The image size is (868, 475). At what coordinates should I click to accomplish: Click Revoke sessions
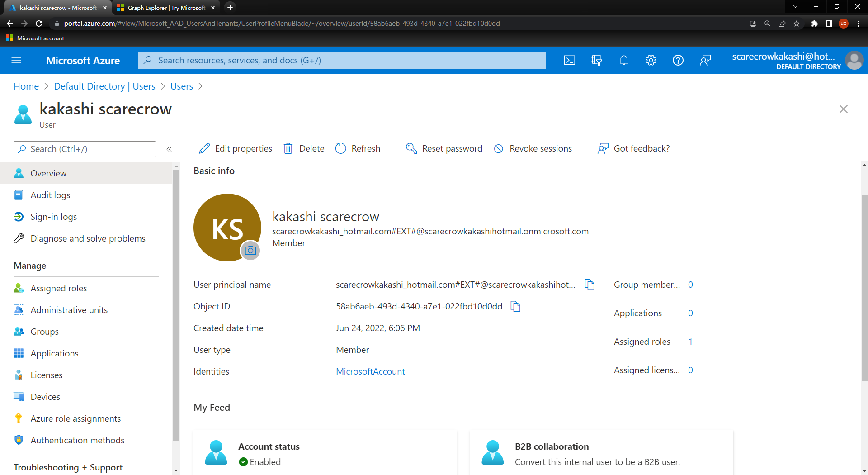[x=533, y=148]
